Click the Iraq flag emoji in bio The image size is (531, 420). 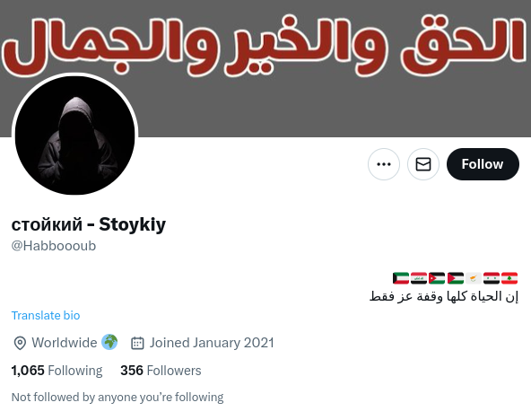(x=419, y=278)
